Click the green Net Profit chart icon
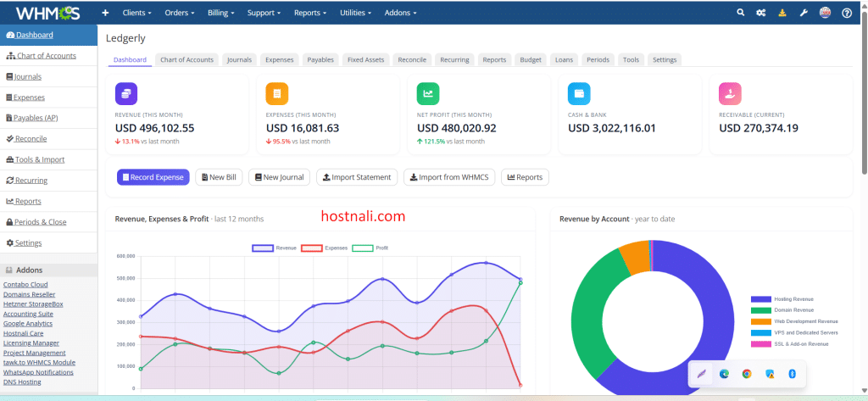The width and height of the screenshot is (868, 401). pos(428,93)
